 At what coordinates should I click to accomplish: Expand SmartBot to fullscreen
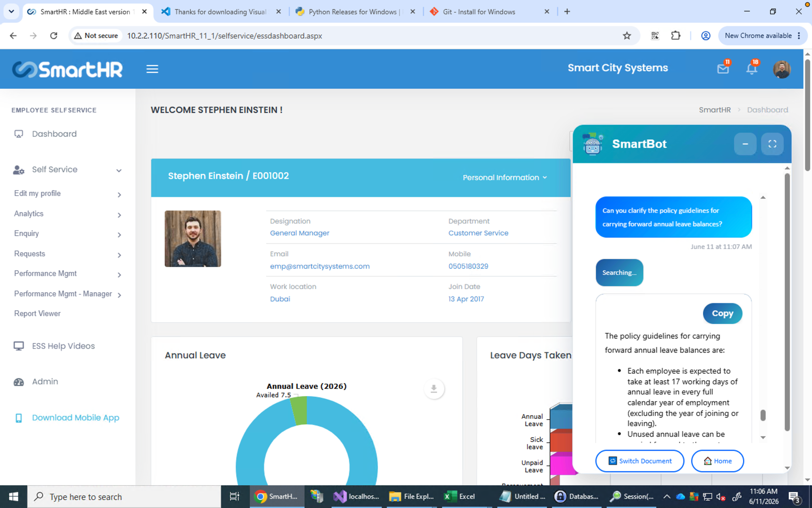pyautogui.click(x=772, y=144)
